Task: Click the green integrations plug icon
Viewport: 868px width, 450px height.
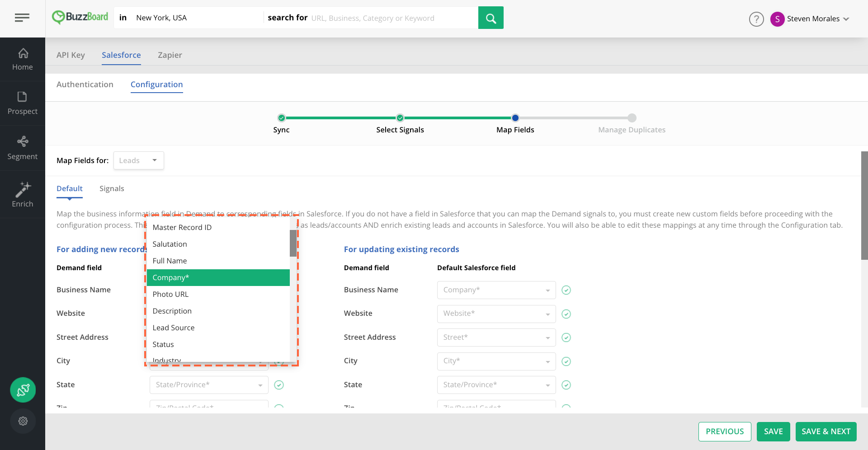Action: [x=23, y=390]
